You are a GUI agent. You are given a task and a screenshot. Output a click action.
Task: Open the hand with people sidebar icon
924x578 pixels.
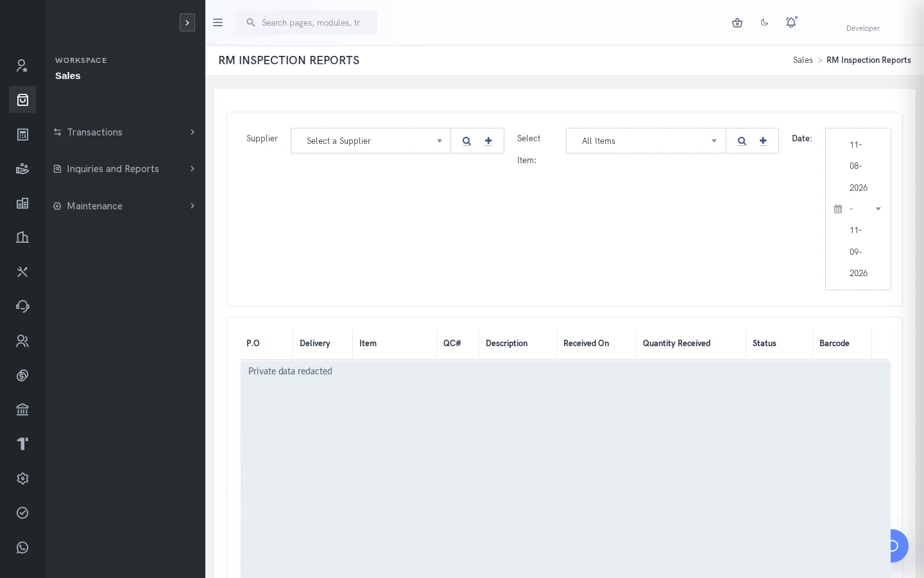pos(22,169)
